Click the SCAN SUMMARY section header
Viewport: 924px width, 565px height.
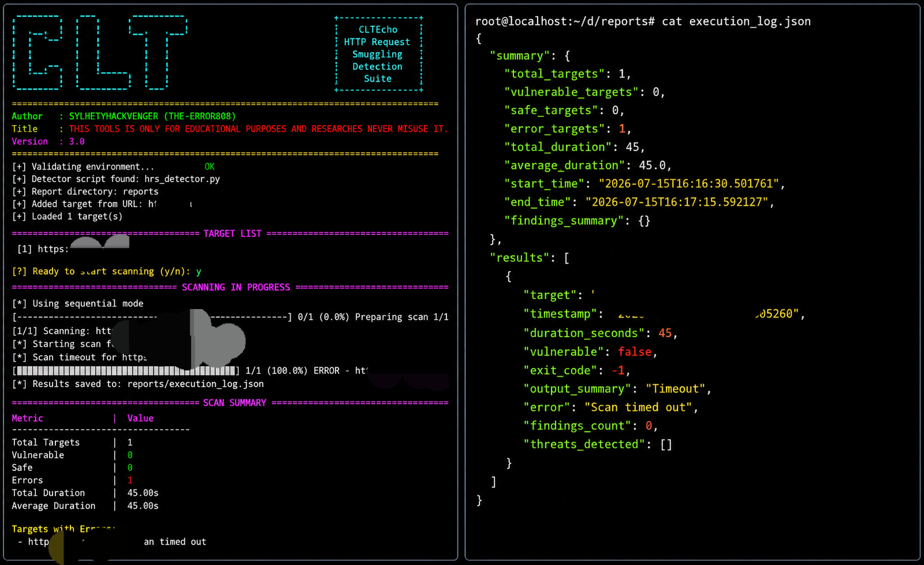click(235, 402)
